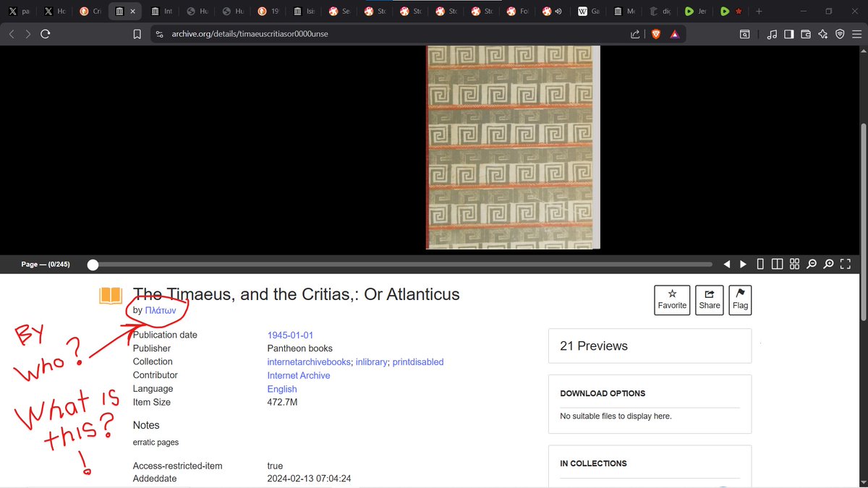Click the address bar share icon
Screen dimensions: 868x488
pos(635,34)
